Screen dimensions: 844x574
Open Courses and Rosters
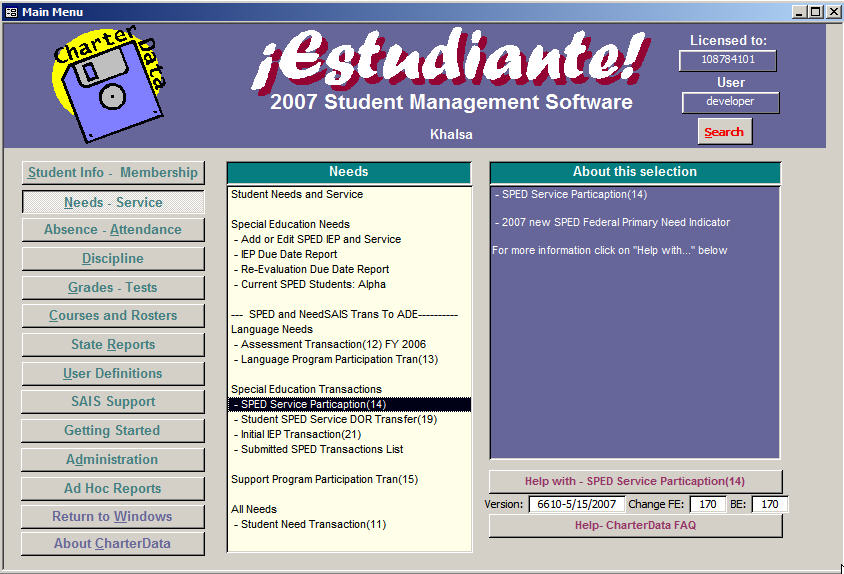tap(113, 316)
